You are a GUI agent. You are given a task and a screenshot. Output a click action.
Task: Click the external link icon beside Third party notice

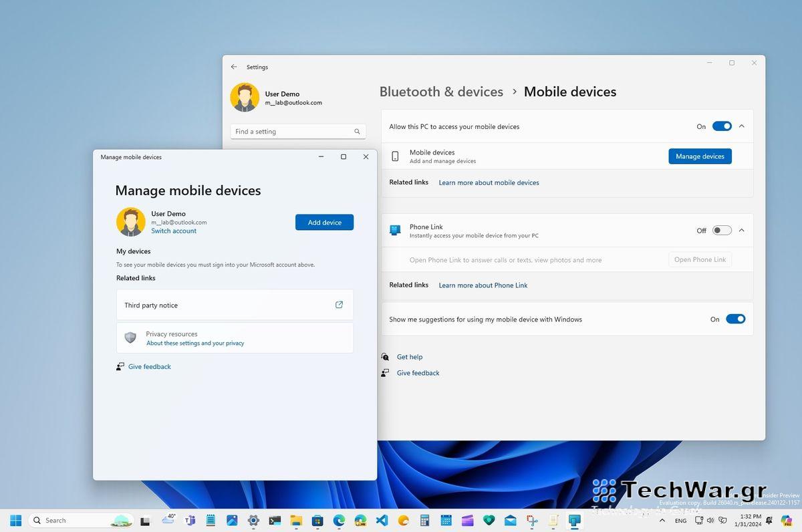pos(339,304)
